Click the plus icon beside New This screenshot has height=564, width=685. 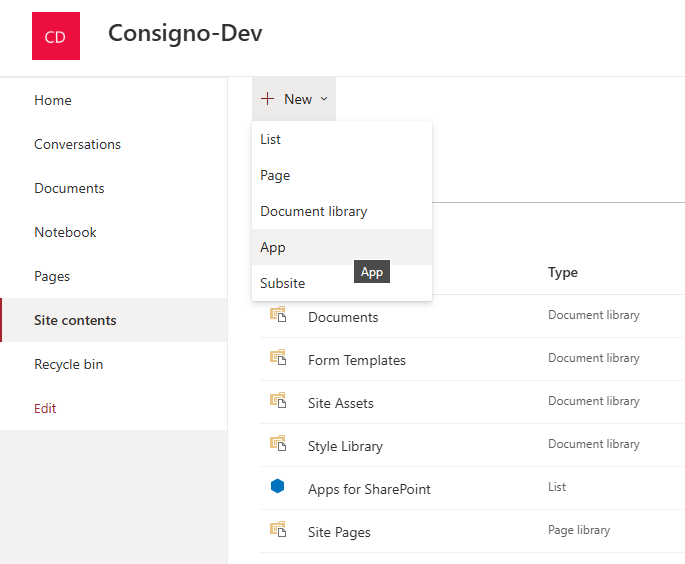pos(267,99)
